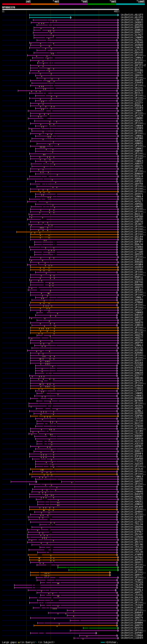Click the UniRef100_C4WUS6 label

pyautogui.click(x=132, y=47)
